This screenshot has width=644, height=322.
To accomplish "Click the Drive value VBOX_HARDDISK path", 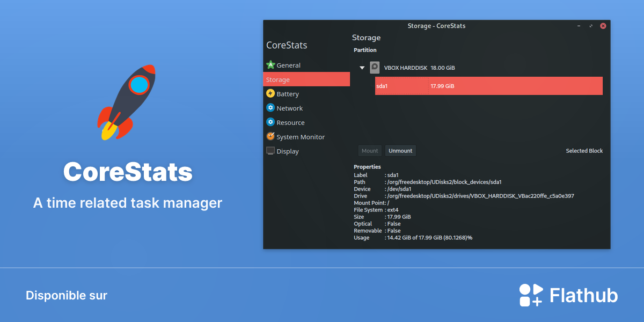I will (481, 196).
